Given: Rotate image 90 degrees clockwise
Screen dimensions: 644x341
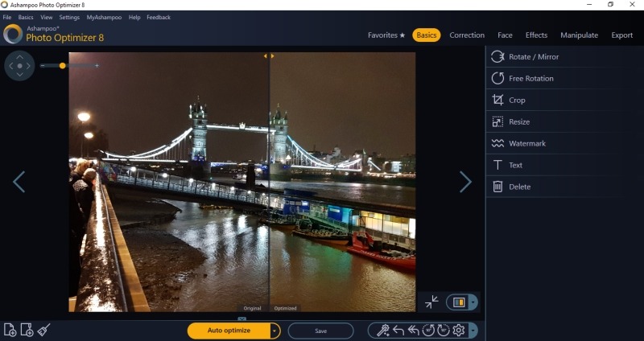Looking at the screenshot, I should [x=444, y=331].
